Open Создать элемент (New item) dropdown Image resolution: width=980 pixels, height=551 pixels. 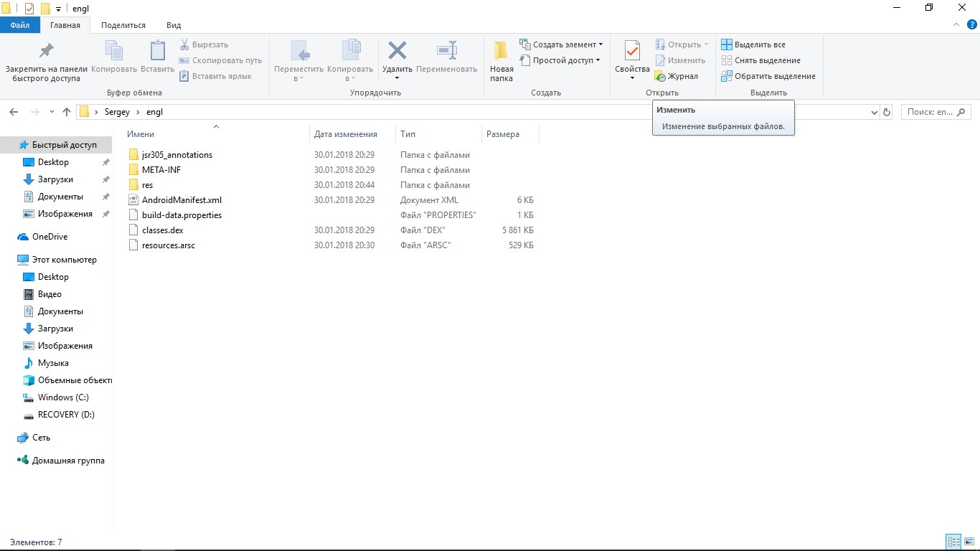(x=561, y=44)
